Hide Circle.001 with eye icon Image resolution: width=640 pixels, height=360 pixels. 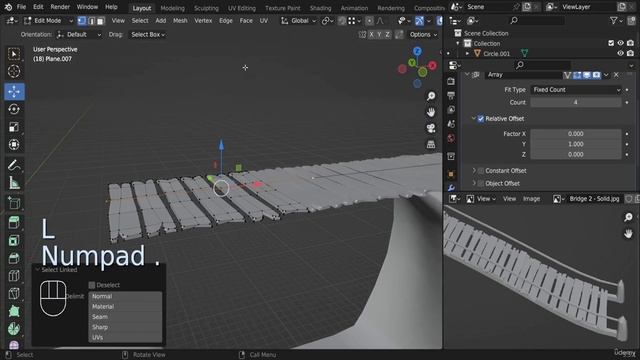pyautogui.click(x=620, y=53)
